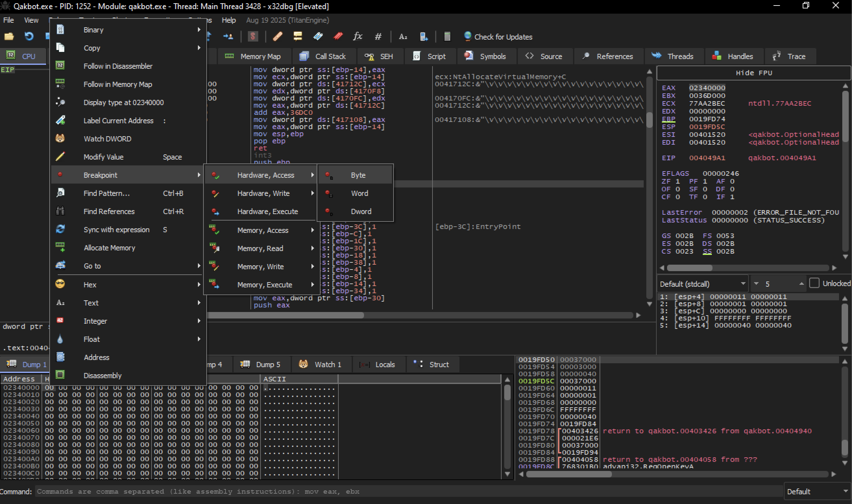Switch to the Memory Map tab
The image size is (852, 504).
pyautogui.click(x=254, y=56)
